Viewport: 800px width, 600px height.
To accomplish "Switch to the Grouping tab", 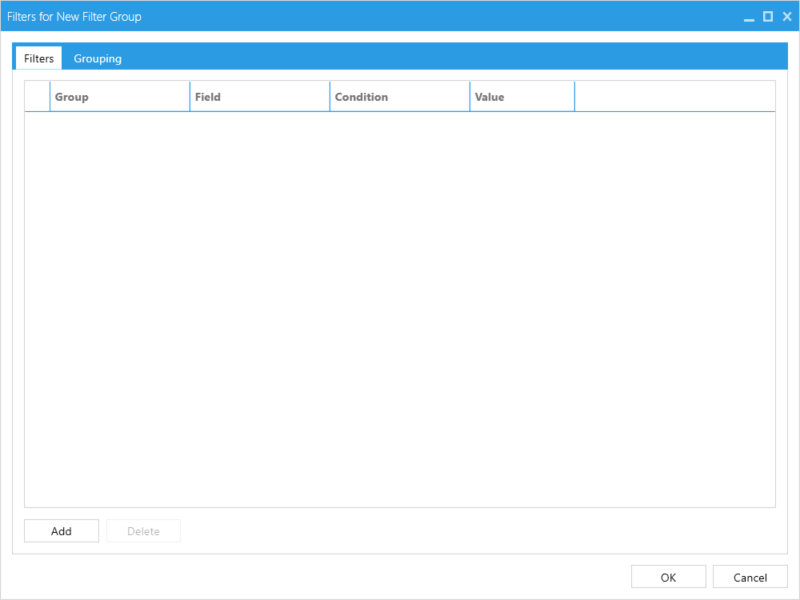I will pyautogui.click(x=97, y=59).
